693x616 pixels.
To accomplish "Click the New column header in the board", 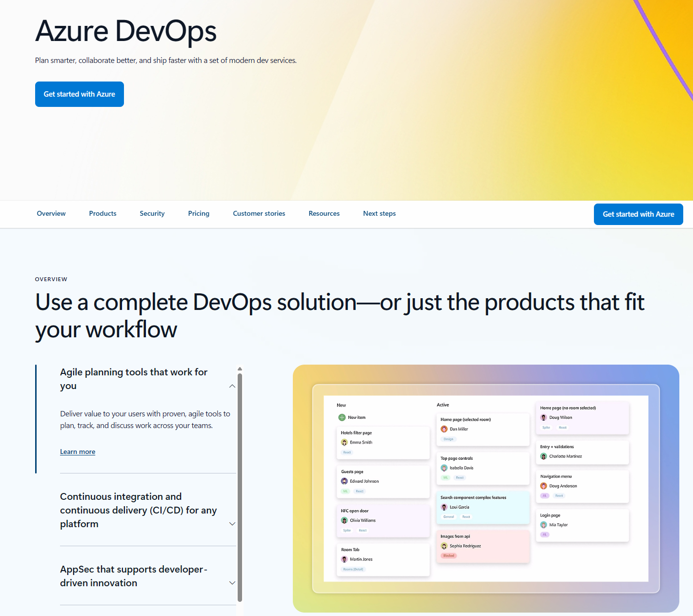I will [341, 405].
